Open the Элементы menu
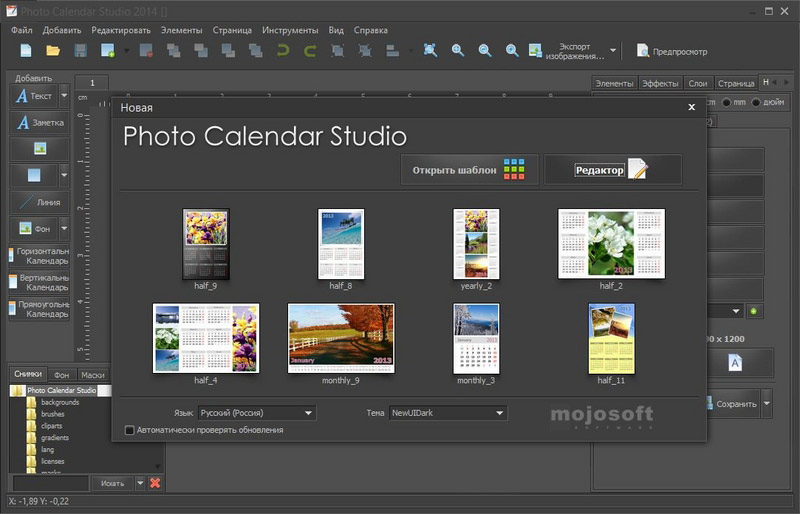The height and width of the screenshot is (514, 800). pyautogui.click(x=182, y=30)
